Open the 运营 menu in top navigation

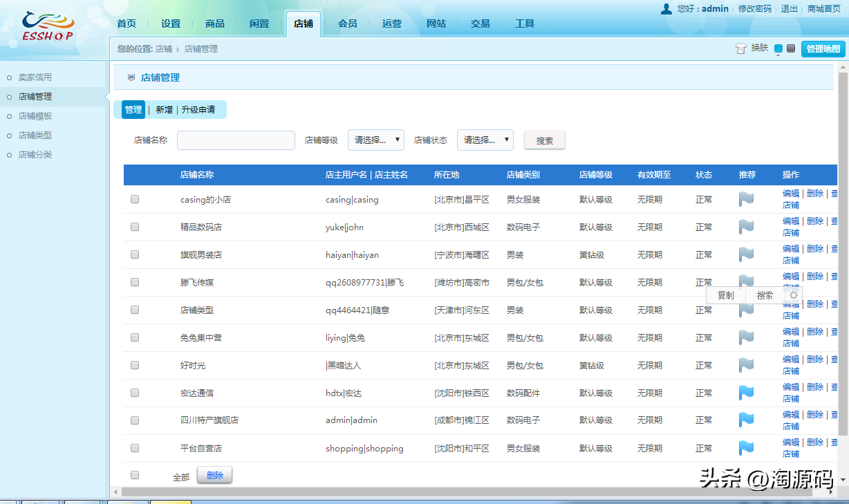pos(392,23)
